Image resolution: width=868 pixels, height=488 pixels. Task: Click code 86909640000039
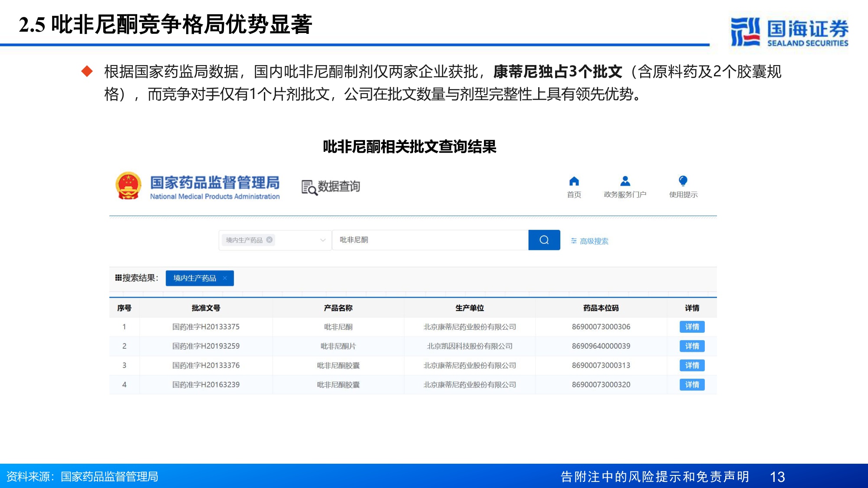point(601,346)
